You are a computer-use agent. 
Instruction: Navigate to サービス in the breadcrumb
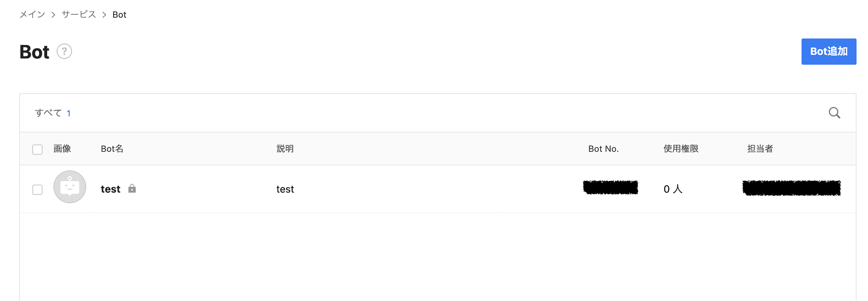[x=78, y=14]
